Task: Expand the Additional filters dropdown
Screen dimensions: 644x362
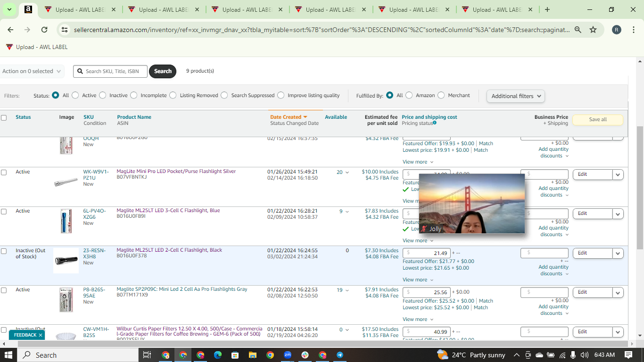Action: (516, 96)
